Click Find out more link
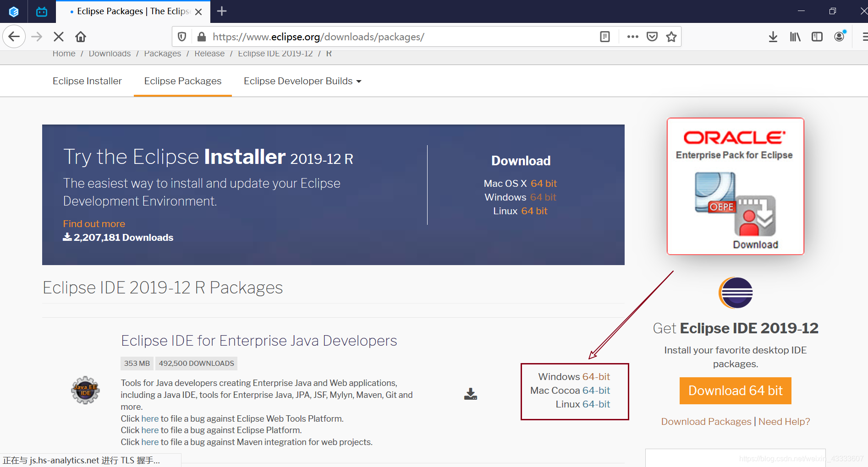The width and height of the screenshot is (868, 467). coord(94,224)
